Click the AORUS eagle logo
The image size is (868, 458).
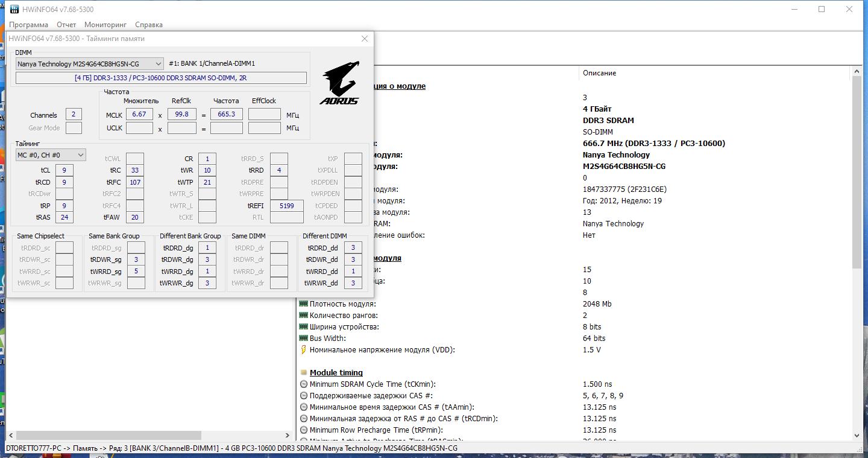pyautogui.click(x=339, y=82)
